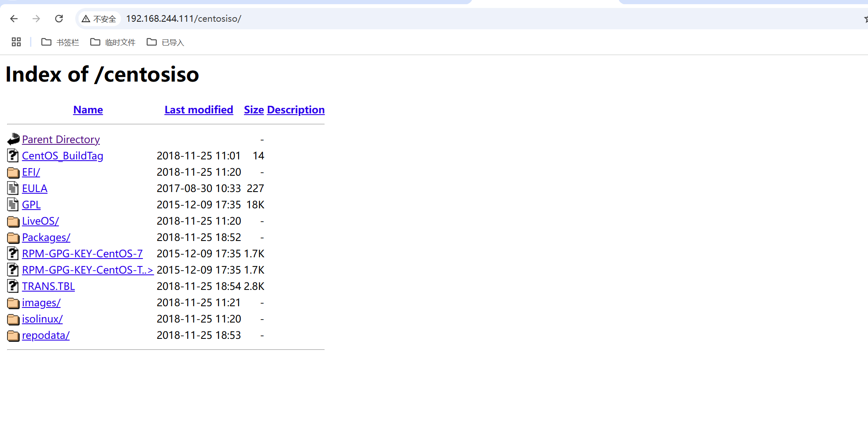Click the Index of /centosiso heading
Image resolution: width=868 pixels, height=438 pixels.
point(102,74)
